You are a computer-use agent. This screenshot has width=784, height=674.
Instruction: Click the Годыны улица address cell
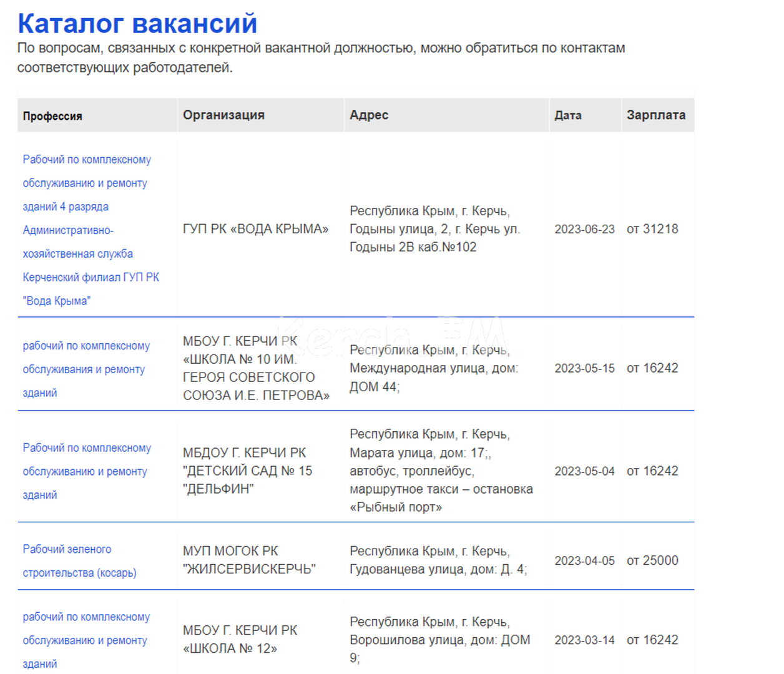click(435, 229)
